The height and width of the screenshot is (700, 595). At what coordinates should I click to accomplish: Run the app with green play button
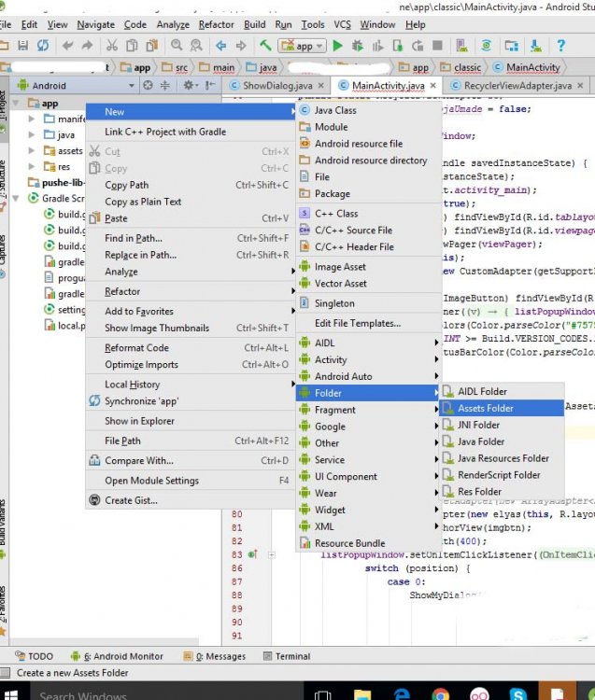click(x=337, y=45)
